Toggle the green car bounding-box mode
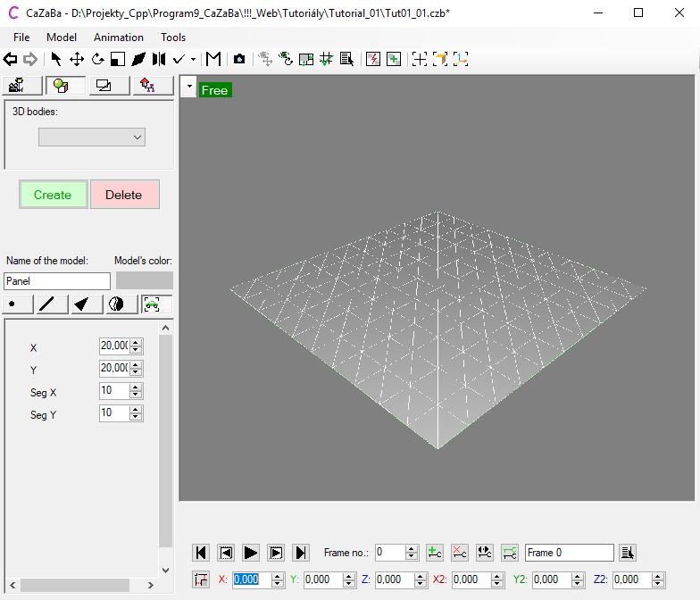The width and height of the screenshot is (700, 600). click(x=152, y=304)
